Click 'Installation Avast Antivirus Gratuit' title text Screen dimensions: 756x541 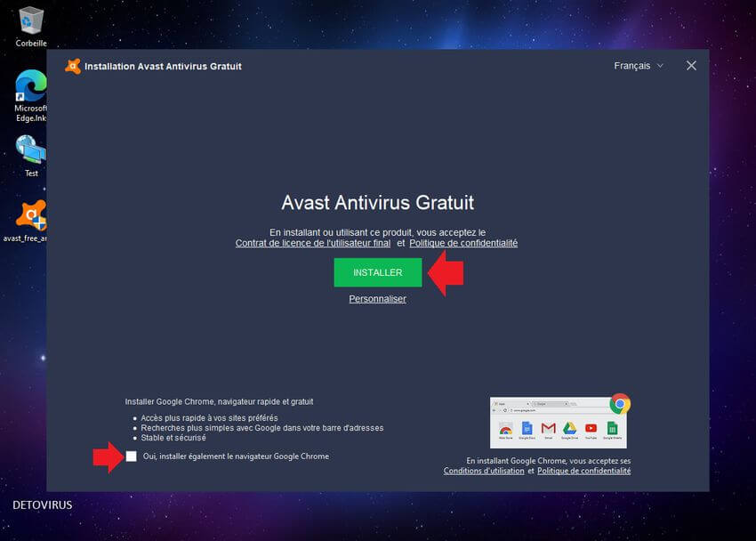click(x=163, y=66)
